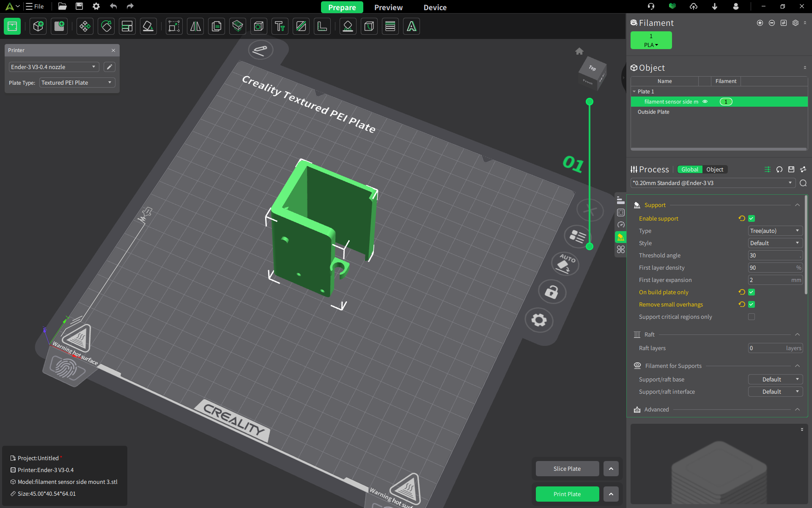The width and height of the screenshot is (812, 508).
Task: Open the support Type Tree(auto) dropdown
Action: tap(775, 231)
